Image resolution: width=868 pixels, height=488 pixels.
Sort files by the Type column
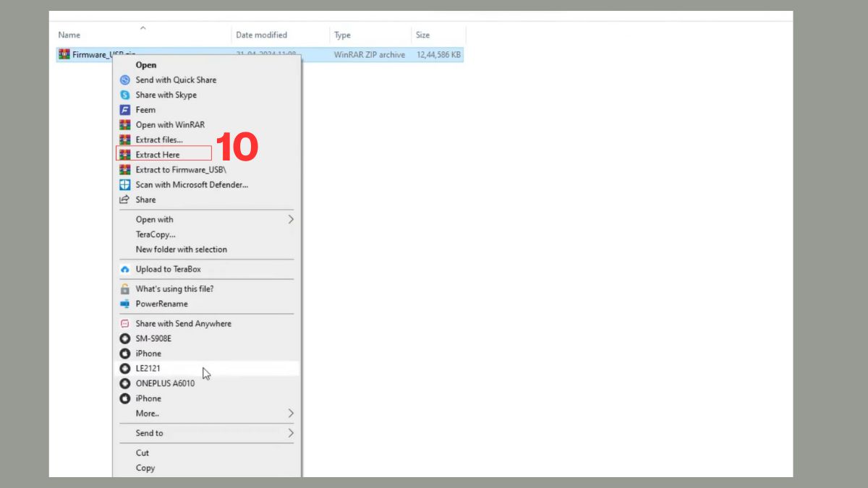[x=342, y=35]
